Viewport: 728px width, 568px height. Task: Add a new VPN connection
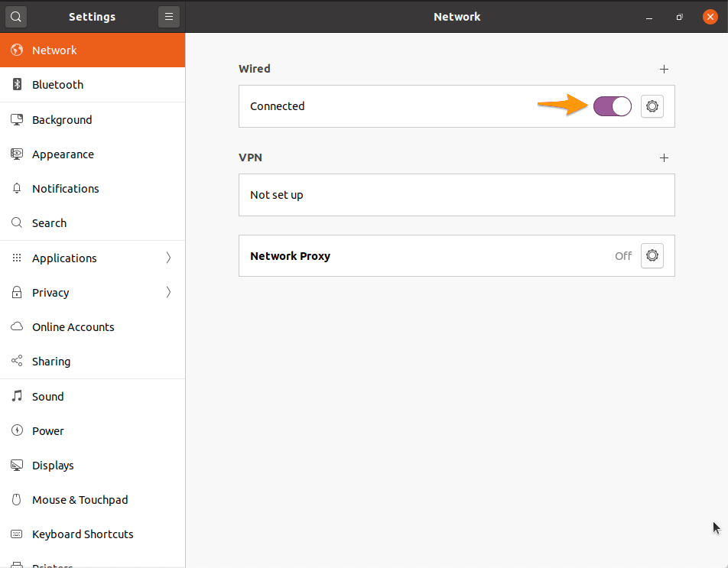point(664,157)
